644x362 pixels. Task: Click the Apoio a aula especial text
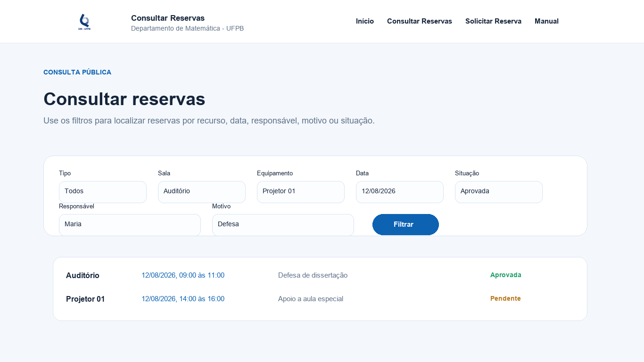click(311, 299)
